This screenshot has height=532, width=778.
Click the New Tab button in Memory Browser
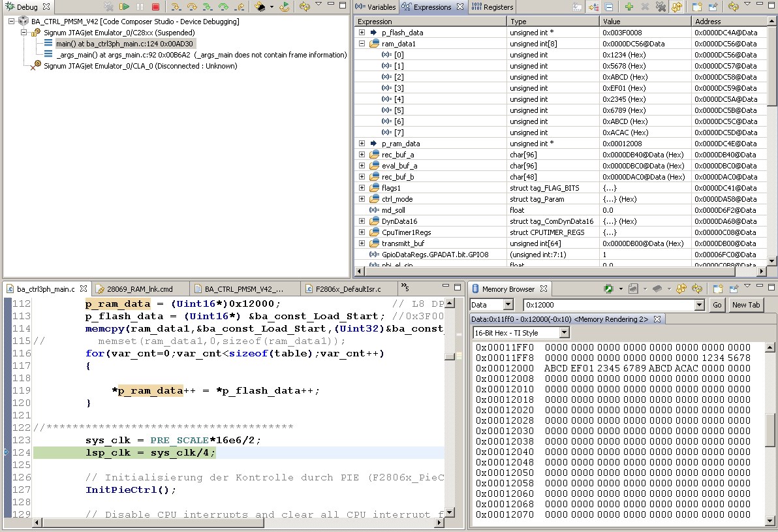coord(746,305)
